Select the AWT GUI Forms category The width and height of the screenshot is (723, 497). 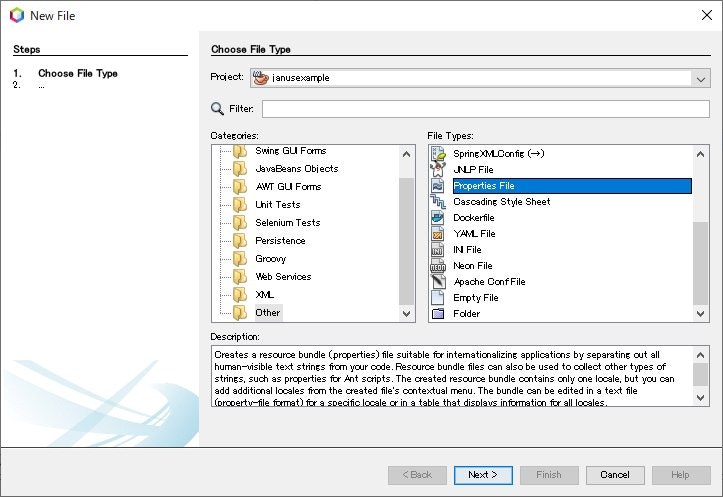[x=288, y=187]
